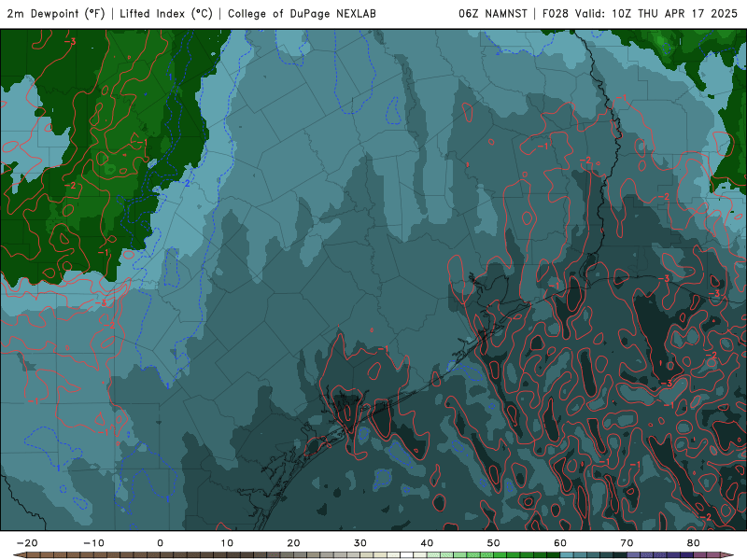Image resolution: width=747 pixels, height=560 pixels.
Task: Click the 40 label on the color scale
Action: pyautogui.click(x=427, y=543)
